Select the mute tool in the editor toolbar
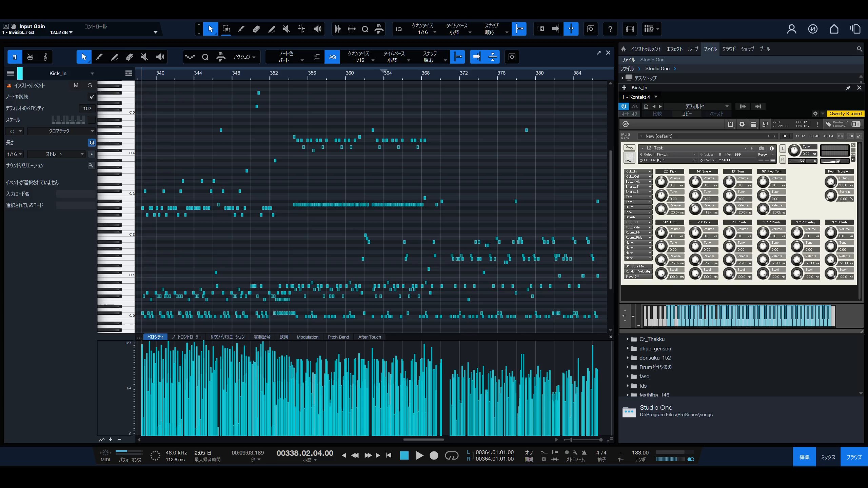Screen dimensions: 868x488 click(145, 57)
